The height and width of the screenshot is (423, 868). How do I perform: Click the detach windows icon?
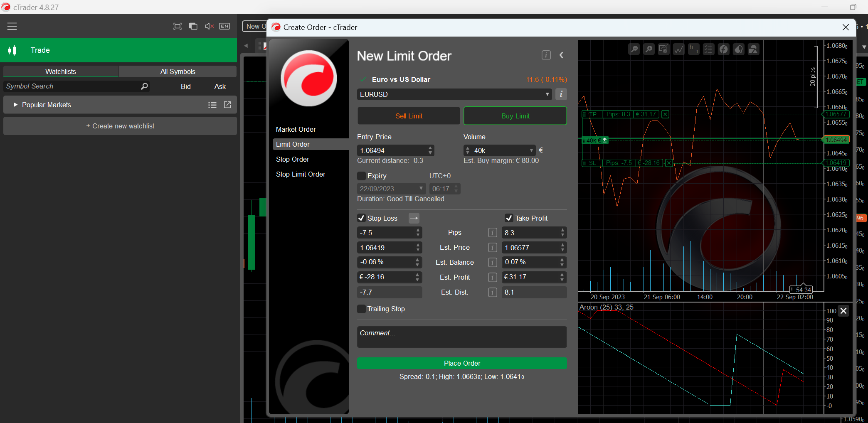pyautogui.click(x=193, y=26)
